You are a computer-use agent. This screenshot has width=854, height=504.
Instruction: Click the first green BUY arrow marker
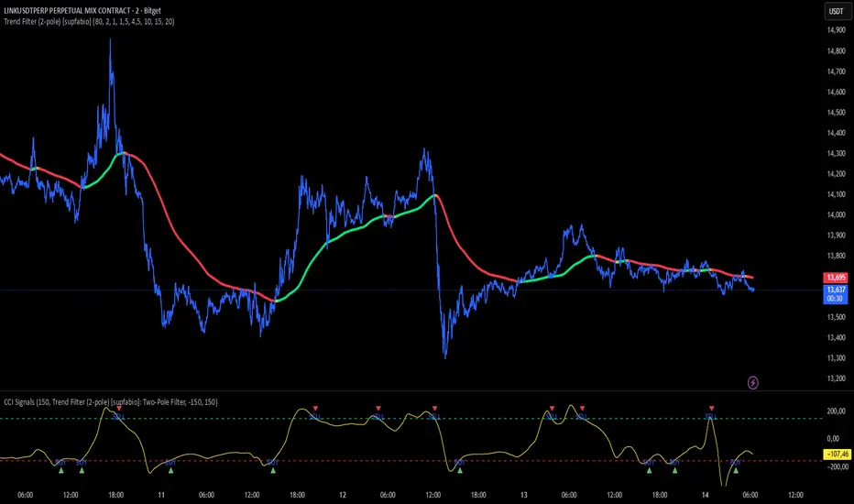(x=61, y=470)
